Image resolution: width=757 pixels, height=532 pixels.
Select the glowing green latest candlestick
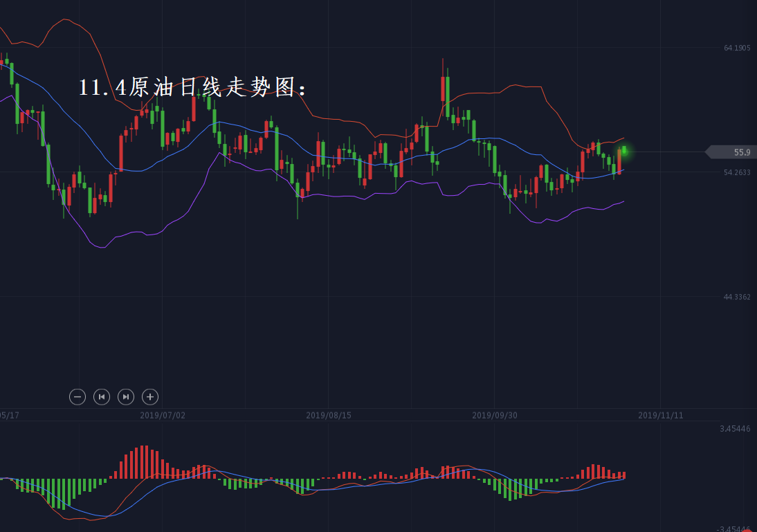pos(624,150)
